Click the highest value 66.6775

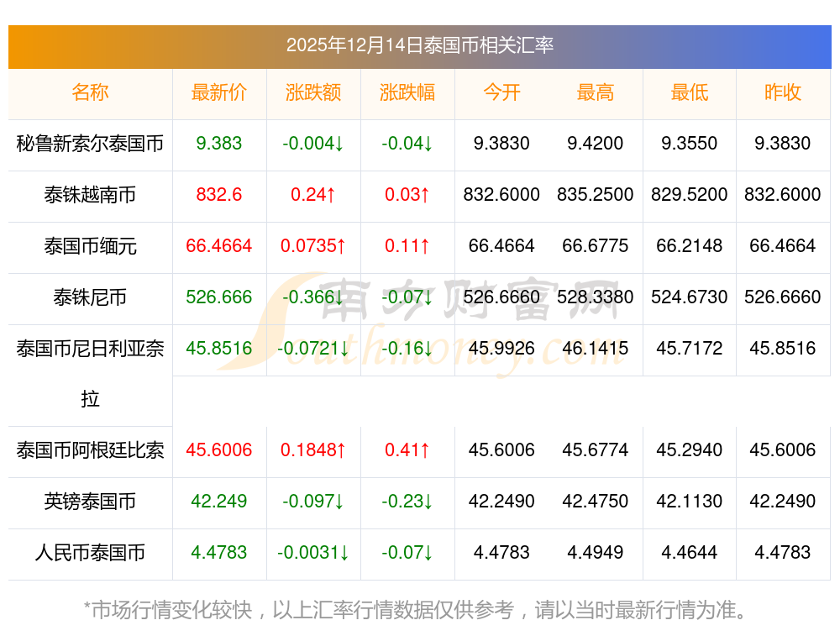(596, 245)
